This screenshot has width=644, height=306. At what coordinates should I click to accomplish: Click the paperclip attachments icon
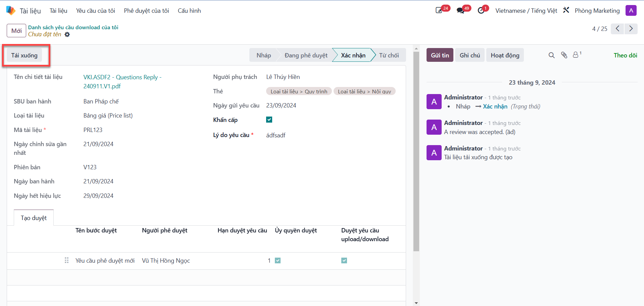564,55
